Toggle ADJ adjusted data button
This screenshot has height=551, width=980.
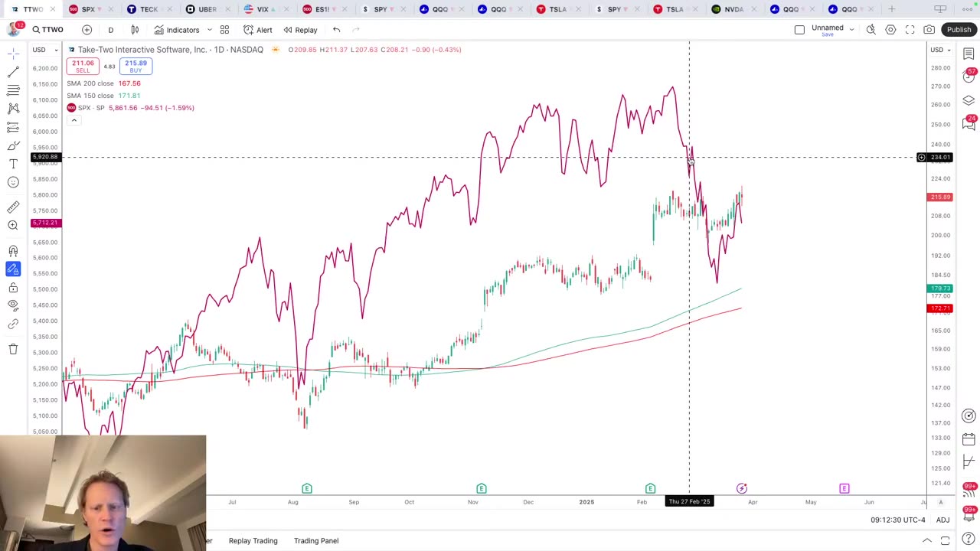pos(942,520)
